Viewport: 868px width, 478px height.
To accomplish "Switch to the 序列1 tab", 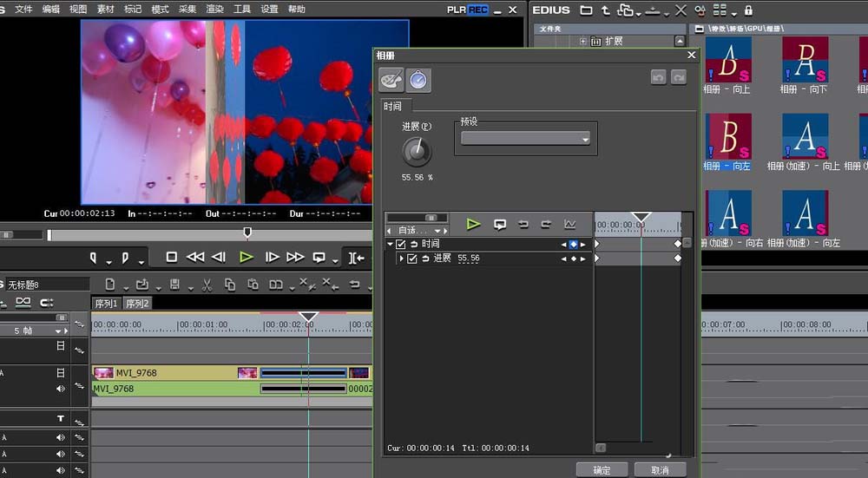I will (106, 303).
